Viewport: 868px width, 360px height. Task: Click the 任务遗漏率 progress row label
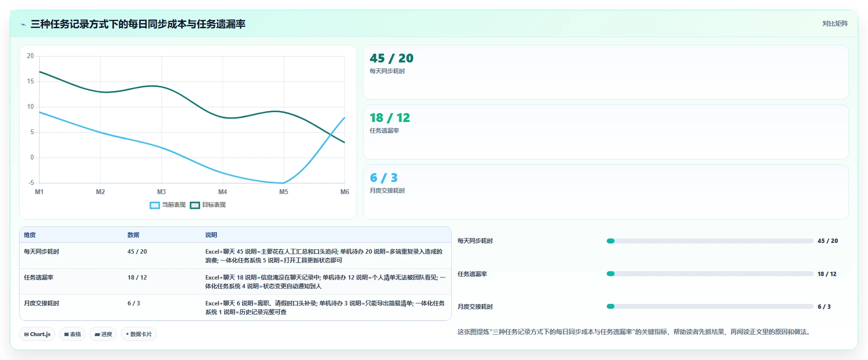(472, 274)
